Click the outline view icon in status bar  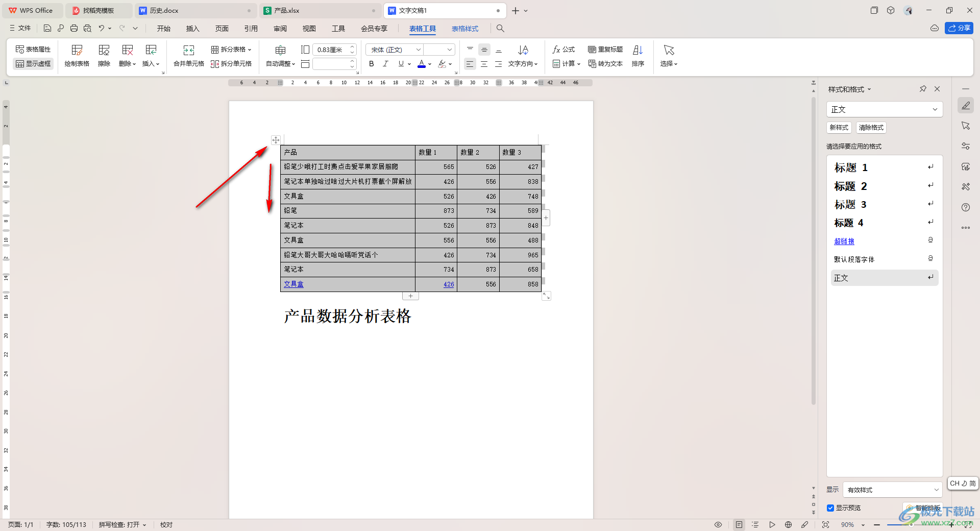[755, 525]
